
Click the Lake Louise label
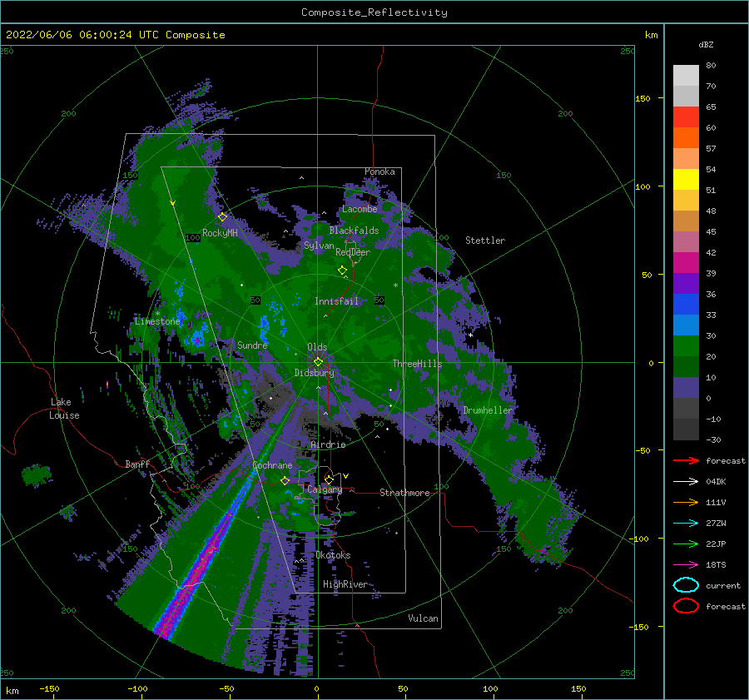click(64, 409)
